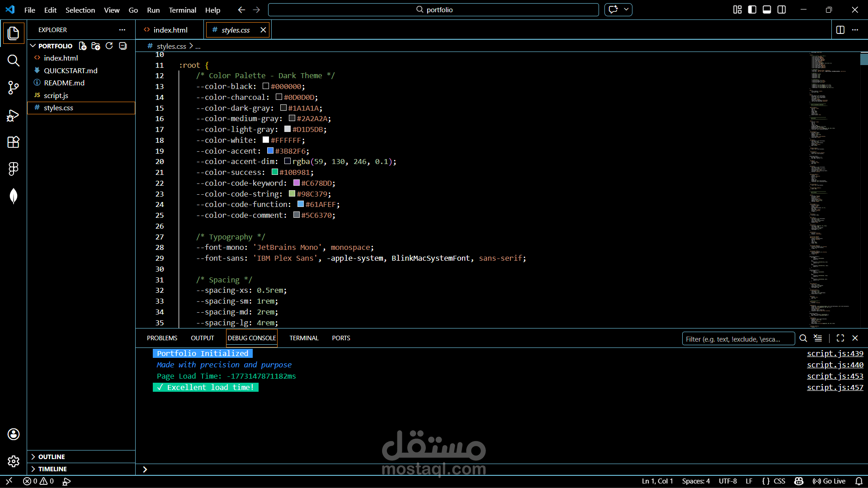
Task: Open the Extensions view
Action: (13, 142)
